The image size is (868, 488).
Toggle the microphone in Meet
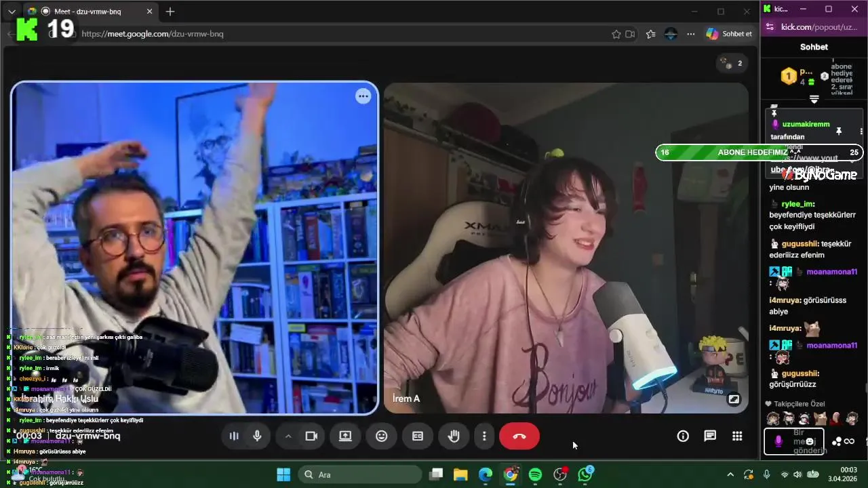point(257,436)
